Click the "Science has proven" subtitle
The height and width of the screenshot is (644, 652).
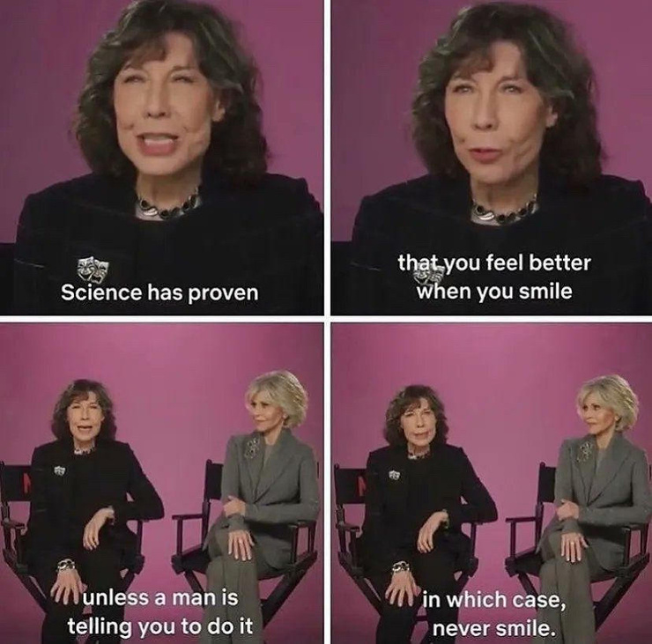pos(159,292)
